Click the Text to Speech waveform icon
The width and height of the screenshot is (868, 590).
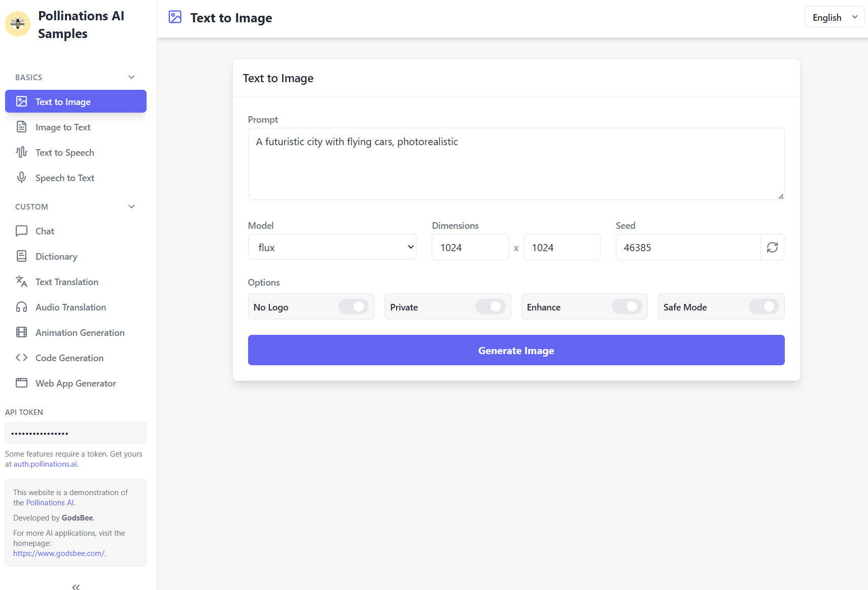21,152
